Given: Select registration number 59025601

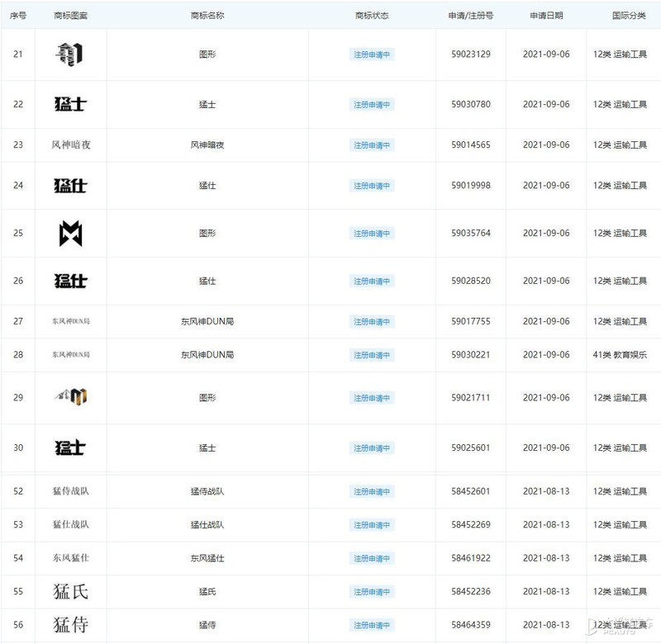Looking at the screenshot, I should [471, 447].
